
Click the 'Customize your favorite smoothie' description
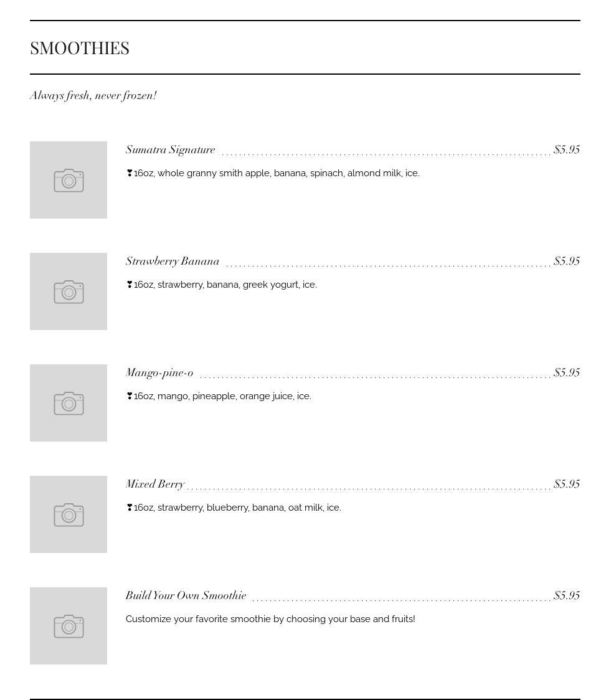270,619
